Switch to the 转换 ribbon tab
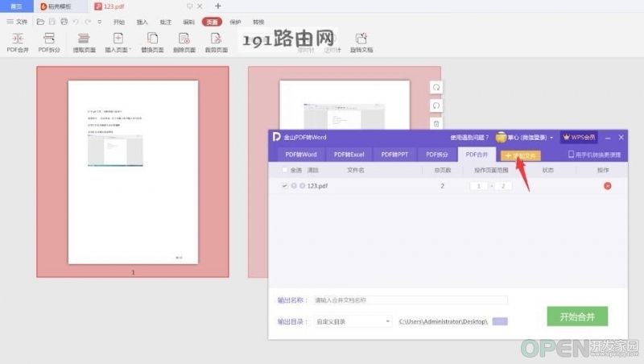The width and height of the screenshot is (644, 364). click(258, 23)
